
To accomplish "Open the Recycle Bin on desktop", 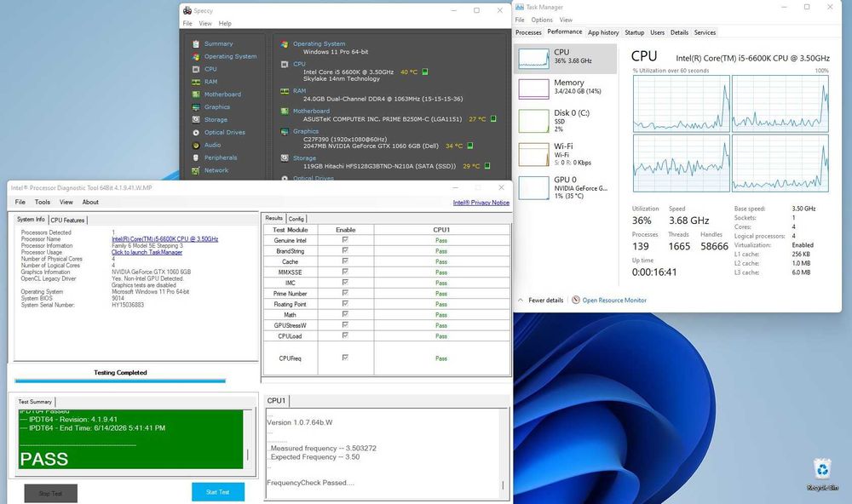I will 822,475.
